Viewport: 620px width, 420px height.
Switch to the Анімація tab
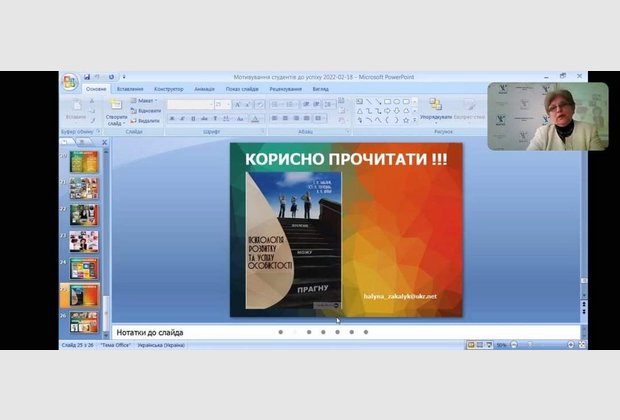(x=204, y=89)
